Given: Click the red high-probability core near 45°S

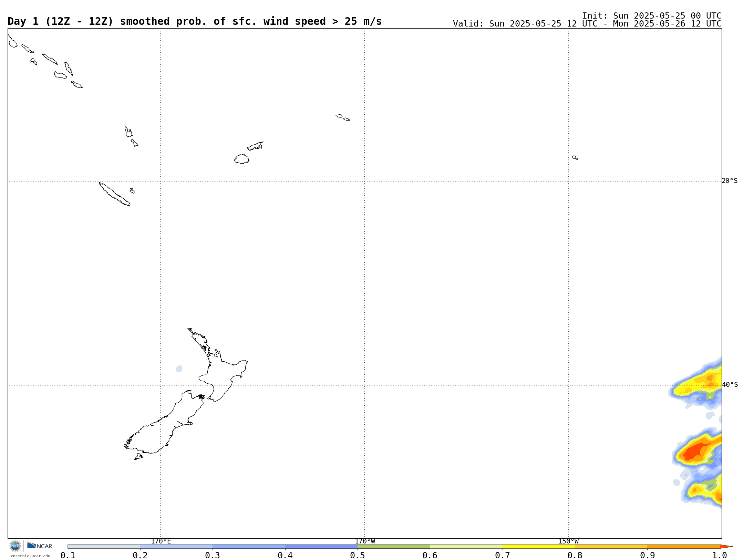Looking at the screenshot, I should (x=694, y=452).
